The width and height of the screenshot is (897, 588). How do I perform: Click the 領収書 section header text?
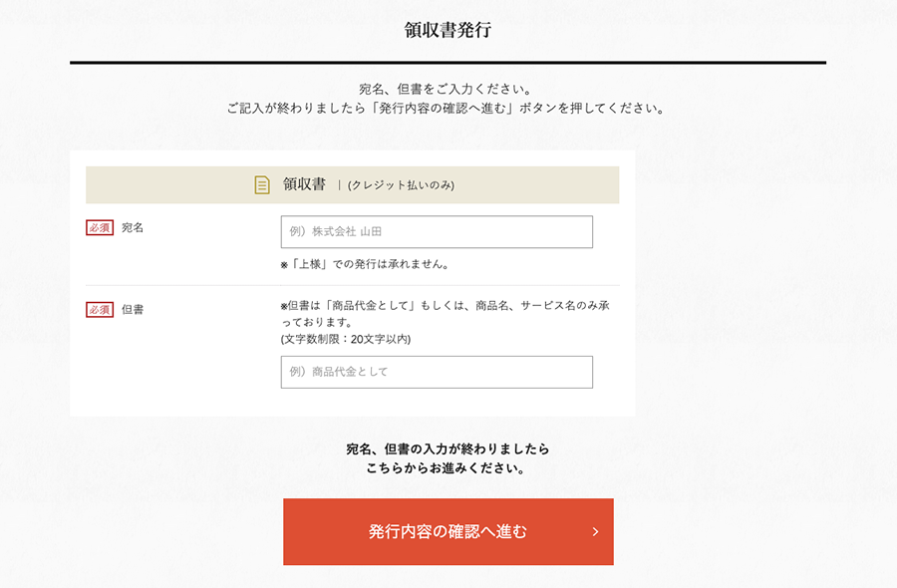coord(304,184)
